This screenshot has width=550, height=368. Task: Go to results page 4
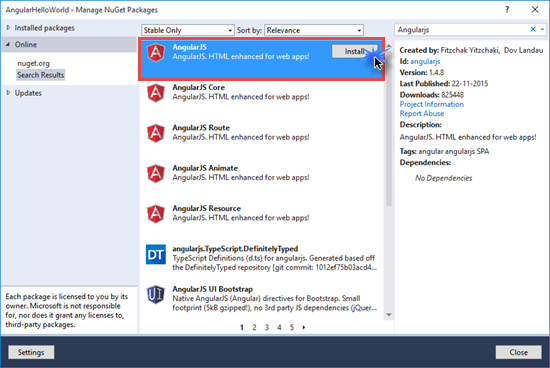pyautogui.click(x=279, y=327)
